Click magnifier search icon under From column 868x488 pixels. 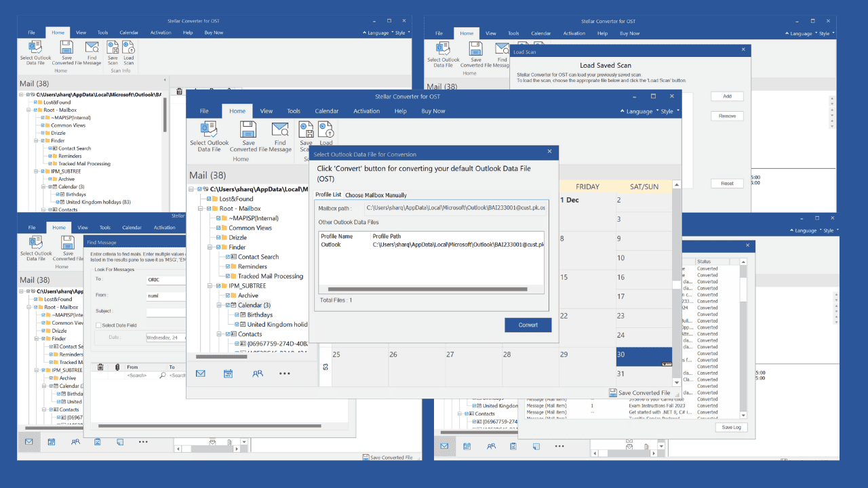pos(162,375)
